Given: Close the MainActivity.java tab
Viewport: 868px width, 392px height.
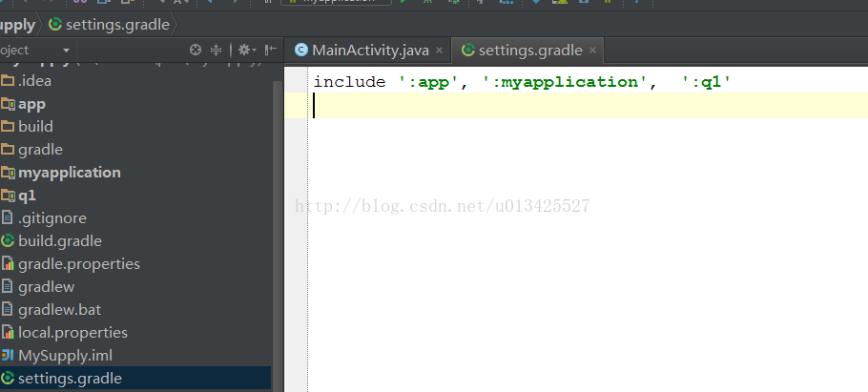Looking at the screenshot, I should [439, 51].
